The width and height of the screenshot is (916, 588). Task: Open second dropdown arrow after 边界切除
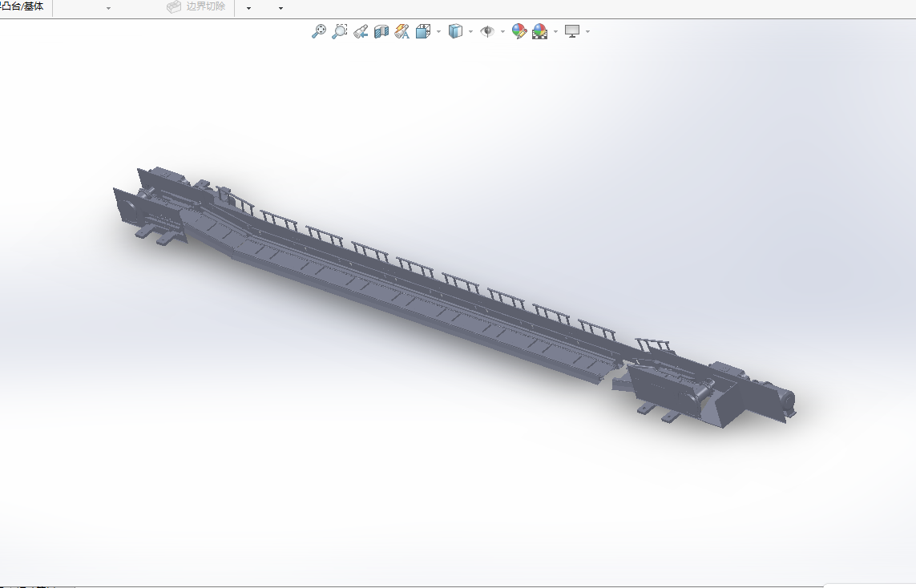(x=281, y=8)
